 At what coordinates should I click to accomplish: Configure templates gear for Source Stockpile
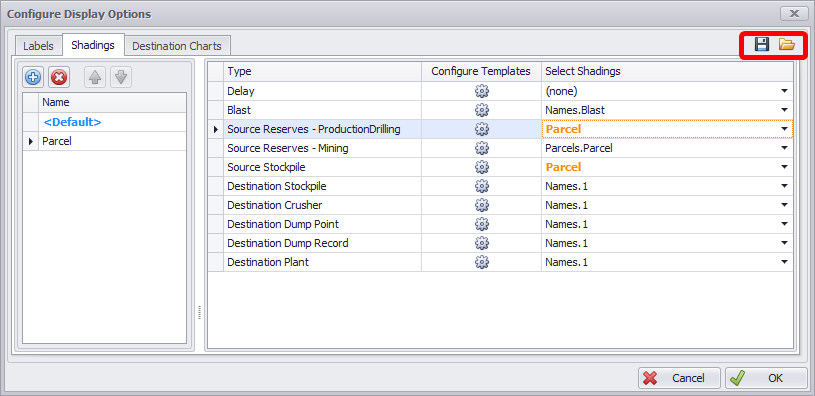click(x=482, y=167)
